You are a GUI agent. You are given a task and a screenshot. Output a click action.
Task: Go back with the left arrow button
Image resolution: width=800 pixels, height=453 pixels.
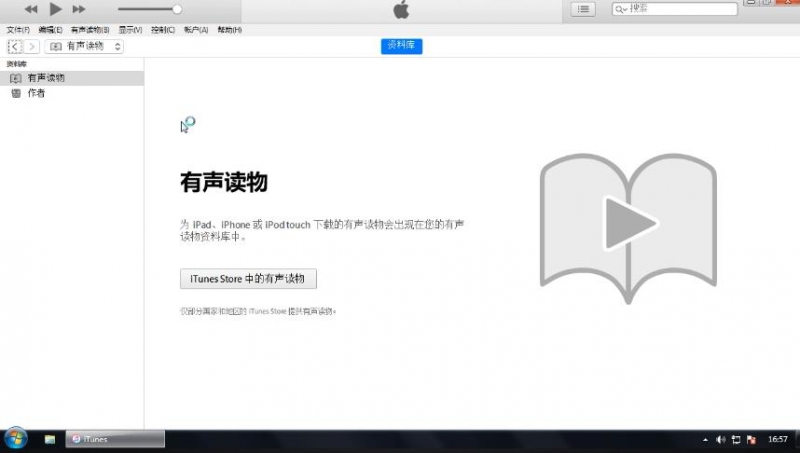click(x=15, y=46)
